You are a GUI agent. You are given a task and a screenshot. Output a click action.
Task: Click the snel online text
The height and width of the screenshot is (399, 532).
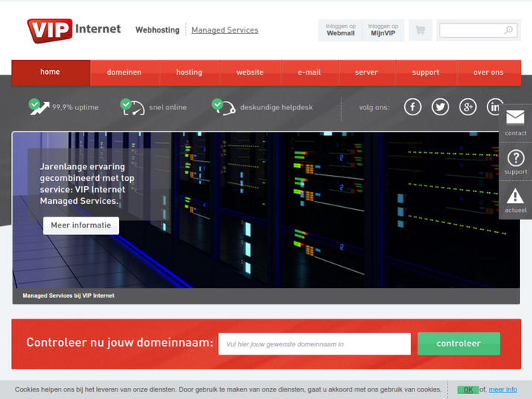click(168, 107)
